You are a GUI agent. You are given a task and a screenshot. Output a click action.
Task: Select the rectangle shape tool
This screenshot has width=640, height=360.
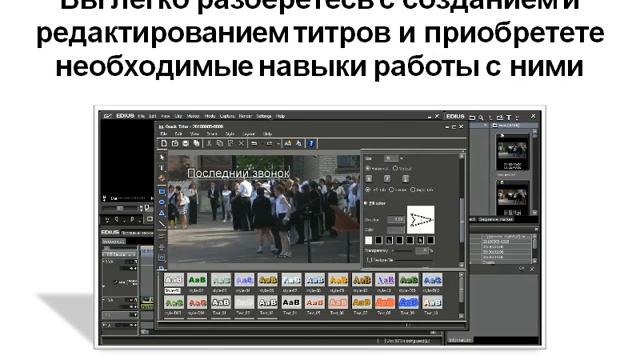click(x=162, y=191)
